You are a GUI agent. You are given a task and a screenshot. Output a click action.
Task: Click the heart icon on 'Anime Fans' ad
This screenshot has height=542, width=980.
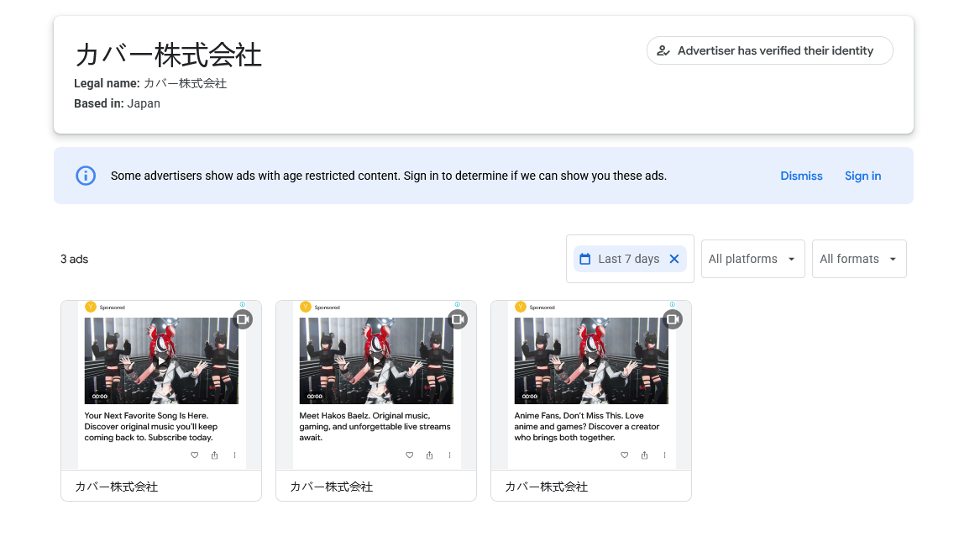tap(625, 455)
